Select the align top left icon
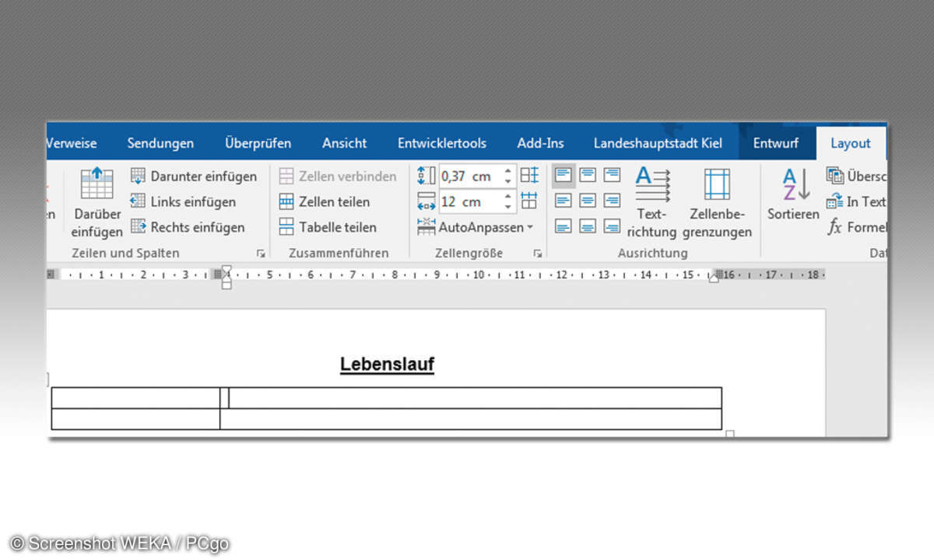Viewport: 934px width, 560px height. [x=564, y=176]
